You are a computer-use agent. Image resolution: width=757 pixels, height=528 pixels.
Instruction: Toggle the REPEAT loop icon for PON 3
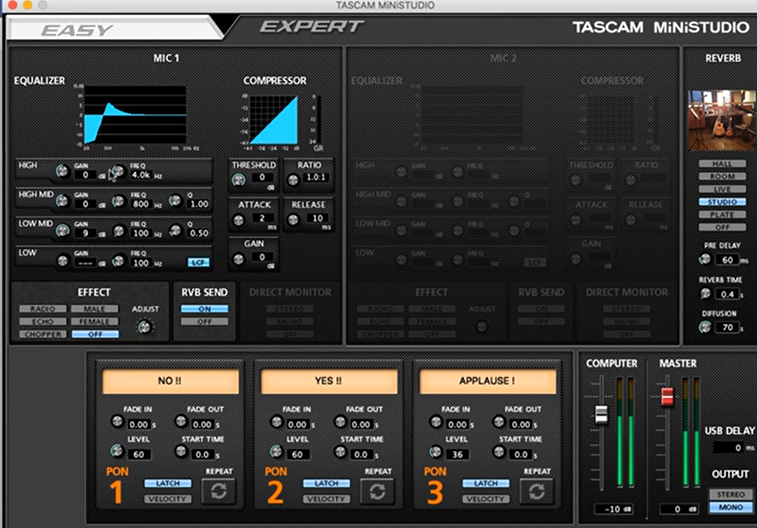click(536, 491)
